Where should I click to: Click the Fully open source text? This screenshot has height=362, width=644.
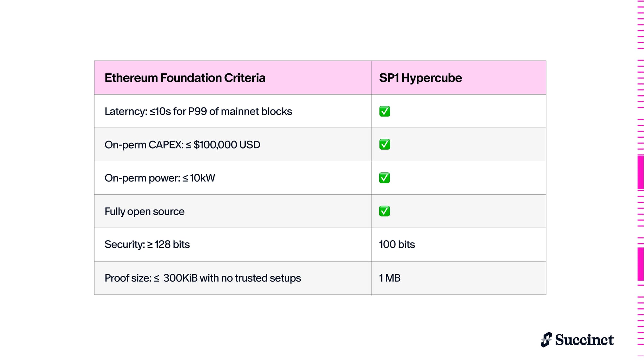pyautogui.click(x=144, y=211)
